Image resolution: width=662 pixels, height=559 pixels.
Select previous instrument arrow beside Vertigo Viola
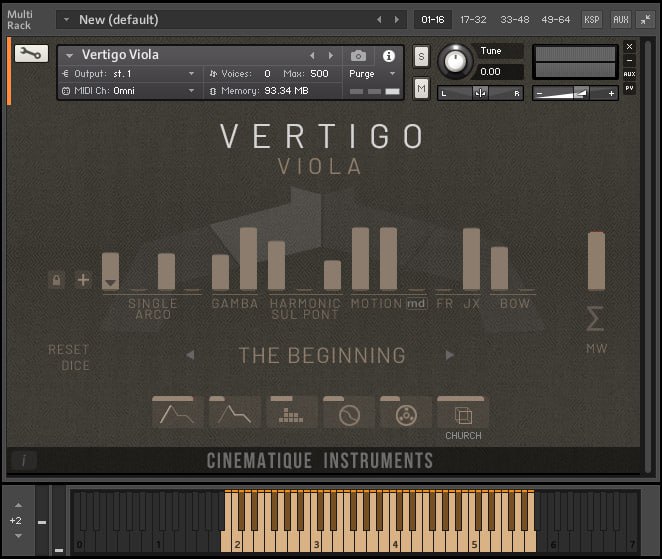[312, 55]
